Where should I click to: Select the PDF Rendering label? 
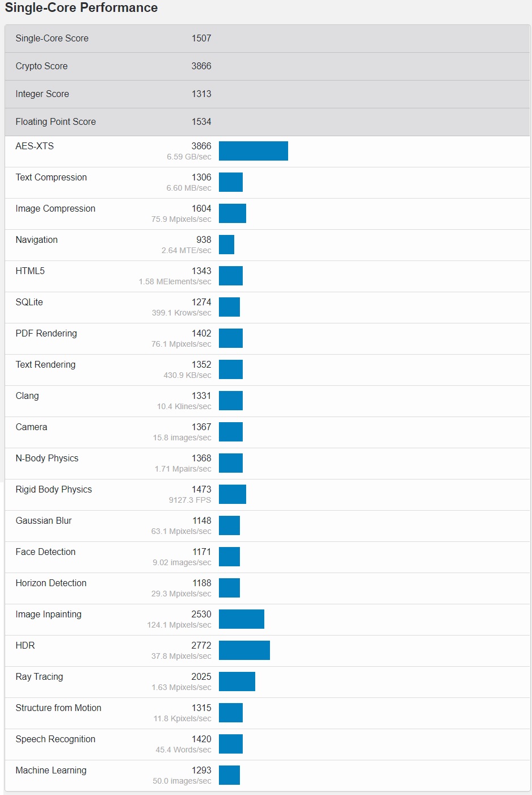(x=46, y=334)
